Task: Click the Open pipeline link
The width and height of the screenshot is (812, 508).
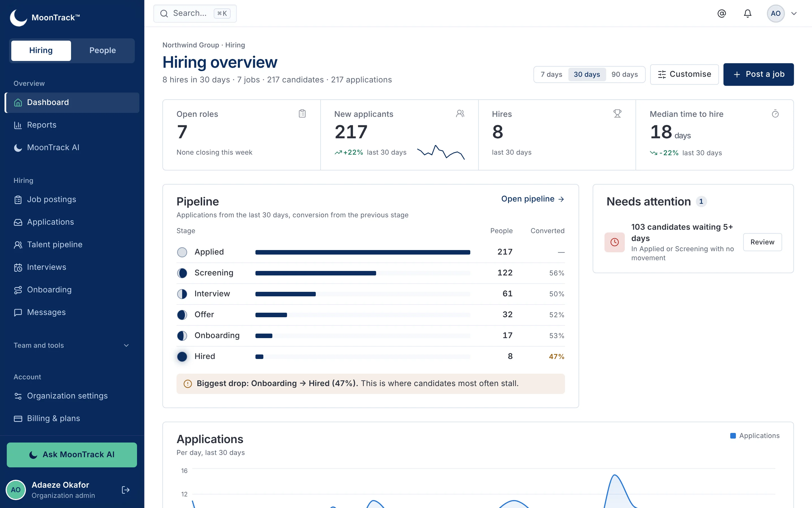Action: point(533,199)
